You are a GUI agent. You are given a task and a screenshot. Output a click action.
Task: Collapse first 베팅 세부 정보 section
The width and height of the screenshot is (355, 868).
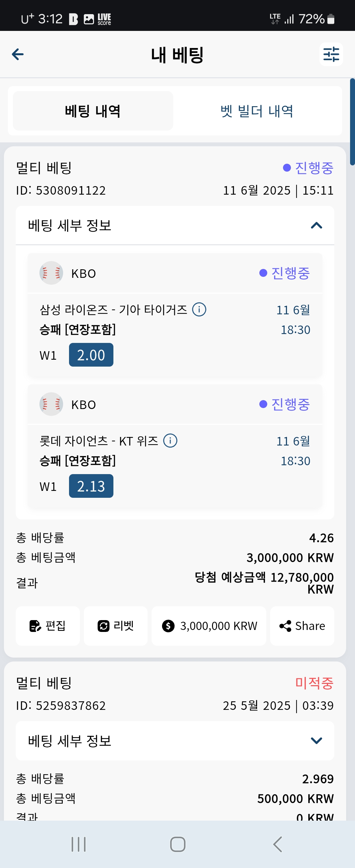coord(175,225)
